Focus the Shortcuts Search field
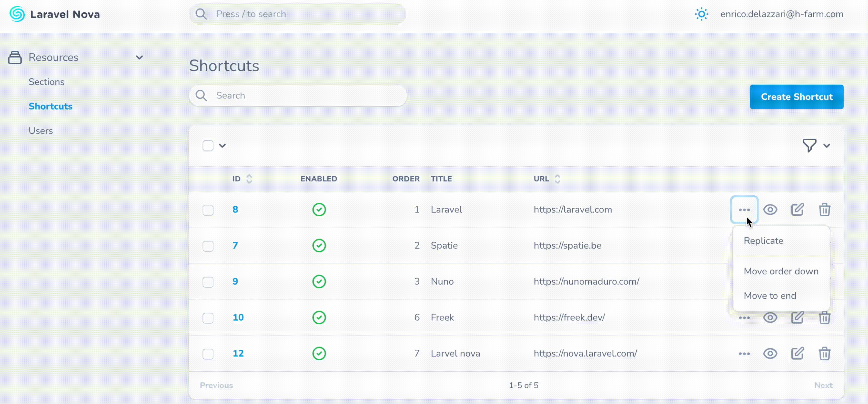Screen dimensions: 868x404 point(298,96)
